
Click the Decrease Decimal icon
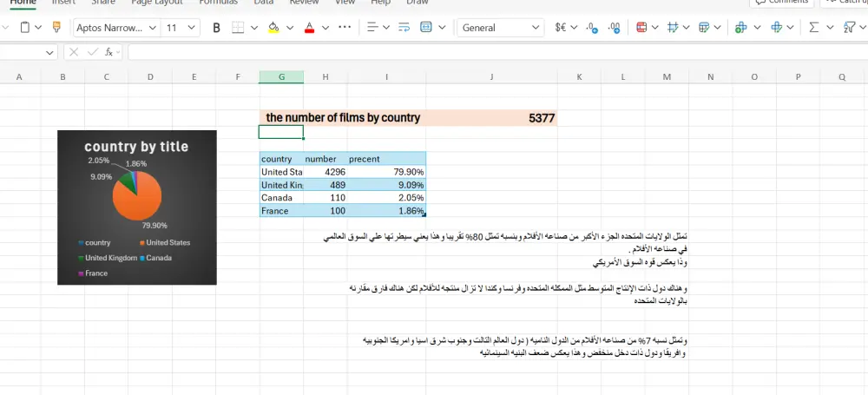tap(592, 28)
